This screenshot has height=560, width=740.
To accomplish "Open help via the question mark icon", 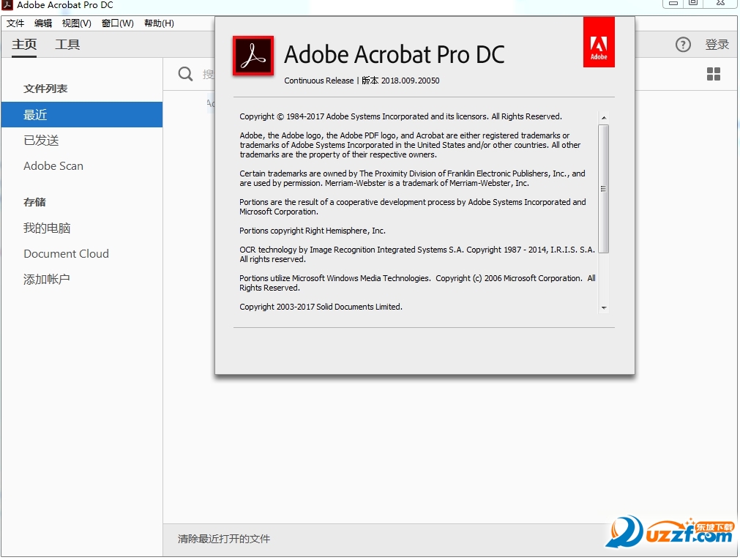I will tap(682, 45).
